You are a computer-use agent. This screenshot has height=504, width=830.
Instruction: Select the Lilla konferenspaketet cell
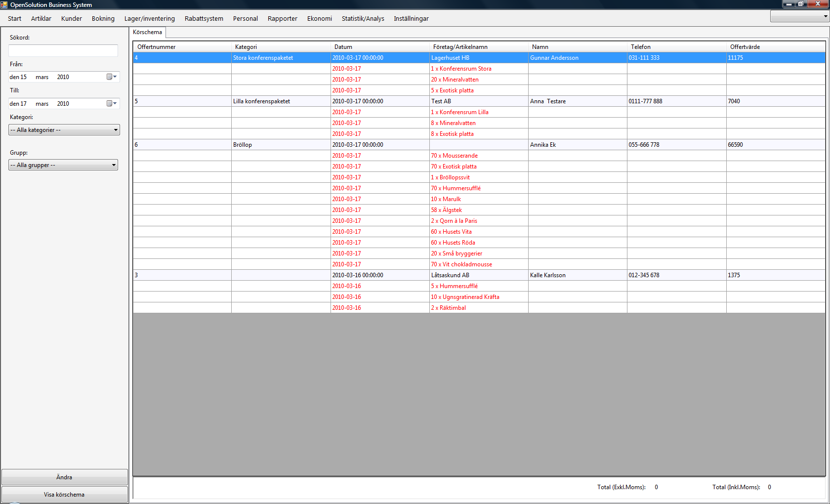[x=281, y=101]
